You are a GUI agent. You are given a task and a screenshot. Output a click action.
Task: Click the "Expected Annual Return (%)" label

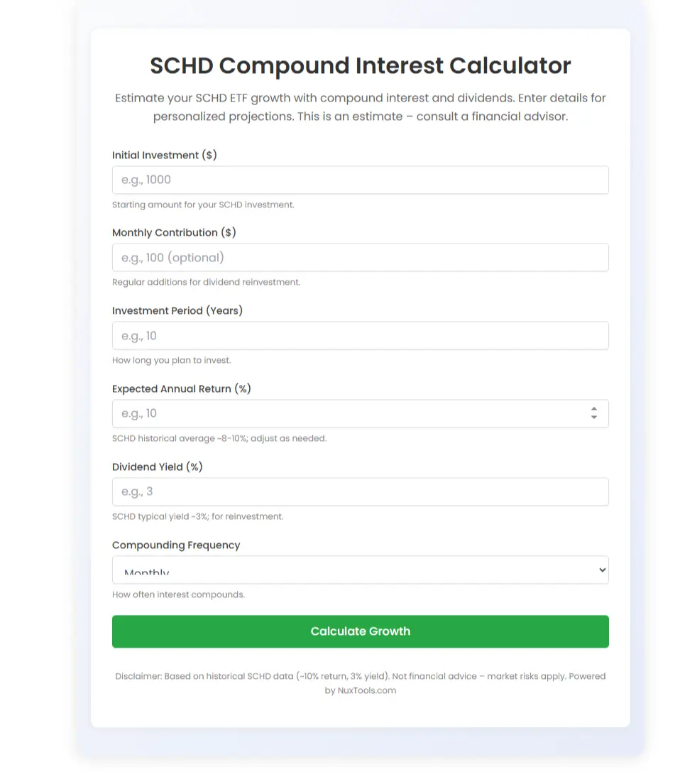pos(182,388)
